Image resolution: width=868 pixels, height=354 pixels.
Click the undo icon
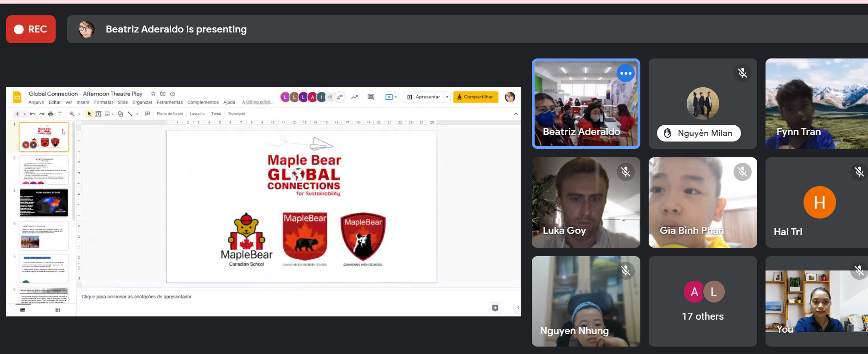pyautogui.click(x=32, y=114)
